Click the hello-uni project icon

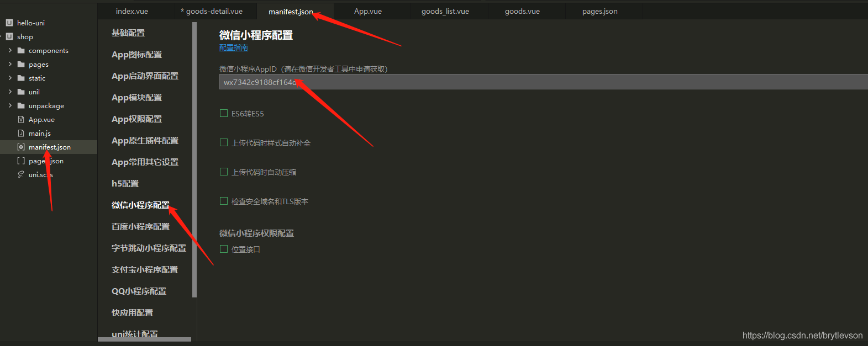click(9, 23)
